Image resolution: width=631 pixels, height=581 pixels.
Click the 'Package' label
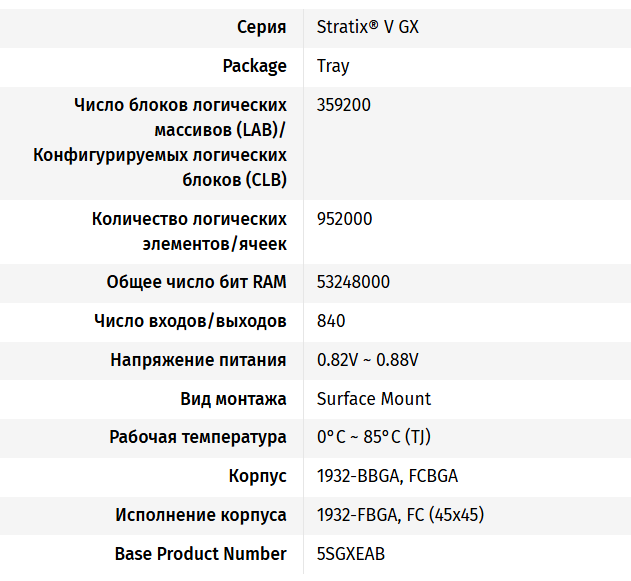click(x=254, y=66)
